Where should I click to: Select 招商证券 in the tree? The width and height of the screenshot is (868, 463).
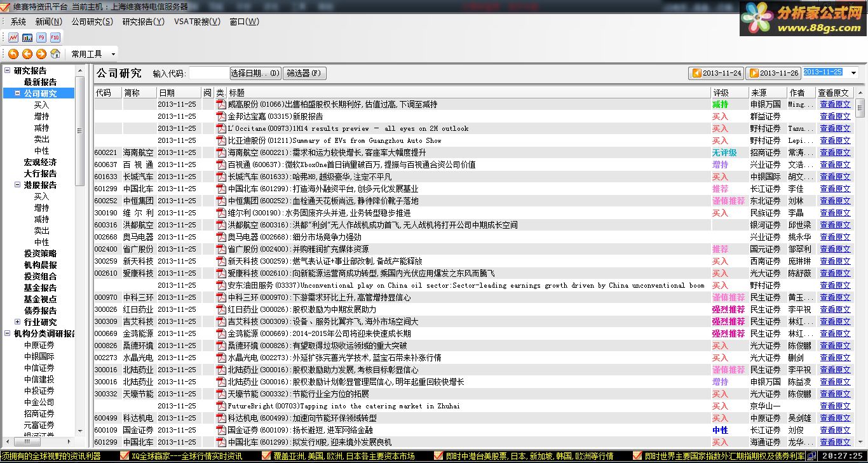click(x=39, y=413)
